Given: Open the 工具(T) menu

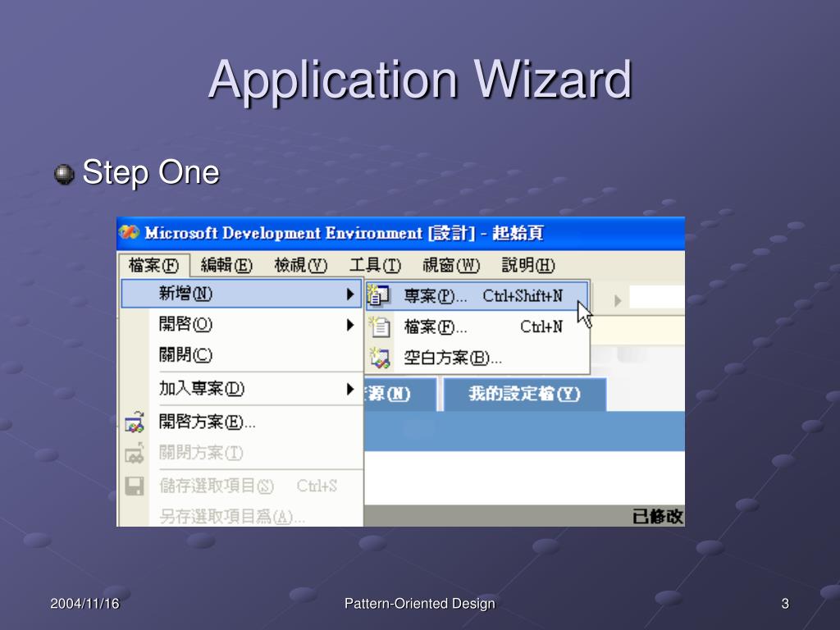Looking at the screenshot, I should pyautogui.click(x=375, y=265).
